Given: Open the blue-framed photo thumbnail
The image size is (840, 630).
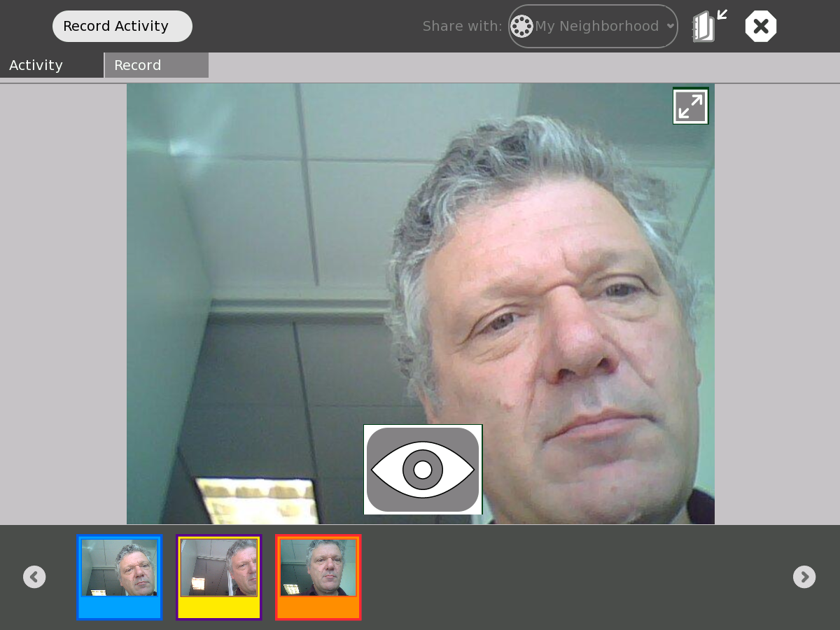Looking at the screenshot, I should tap(120, 568).
